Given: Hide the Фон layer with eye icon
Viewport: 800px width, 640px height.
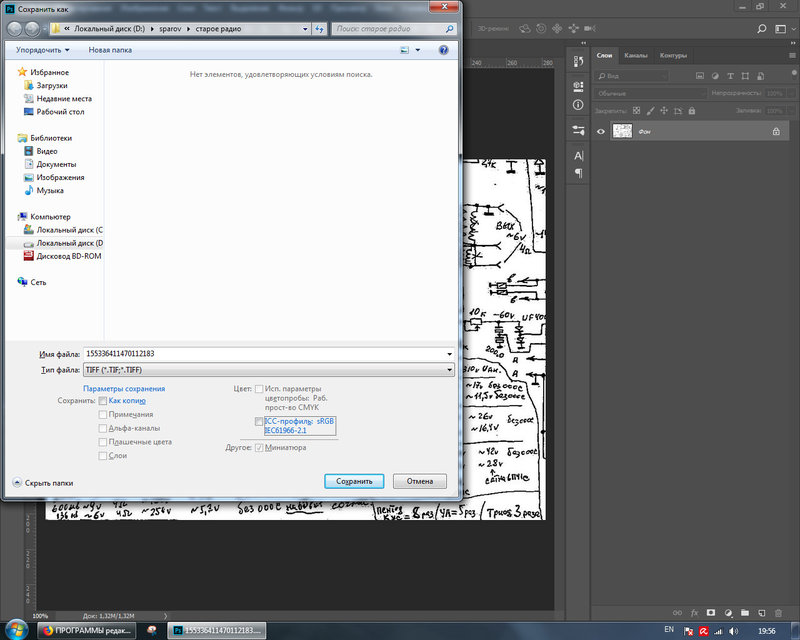Looking at the screenshot, I should 601,131.
